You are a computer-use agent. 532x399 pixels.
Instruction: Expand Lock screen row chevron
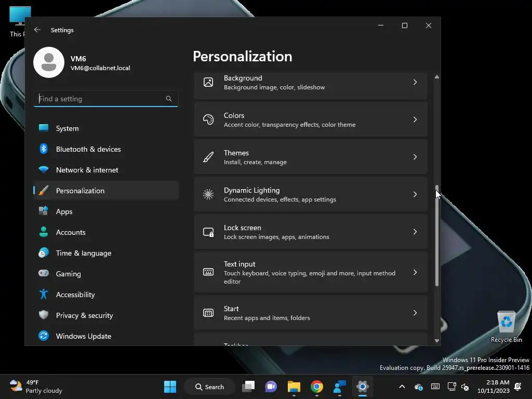pyautogui.click(x=415, y=232)
